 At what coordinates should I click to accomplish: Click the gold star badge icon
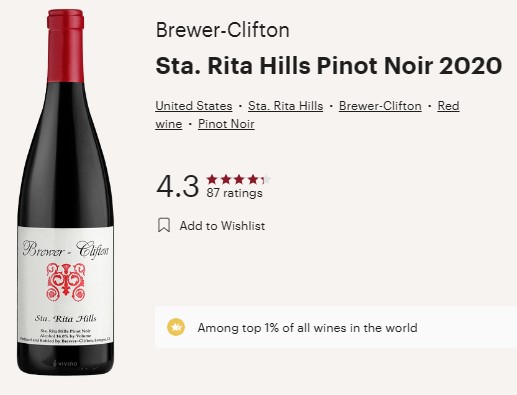click(x=176, y=327)
